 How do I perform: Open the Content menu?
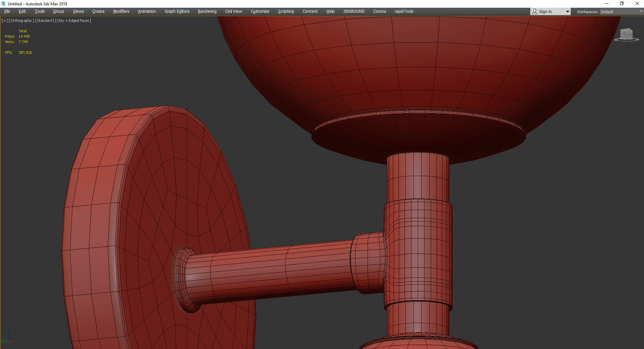click(x=310, y=11)
